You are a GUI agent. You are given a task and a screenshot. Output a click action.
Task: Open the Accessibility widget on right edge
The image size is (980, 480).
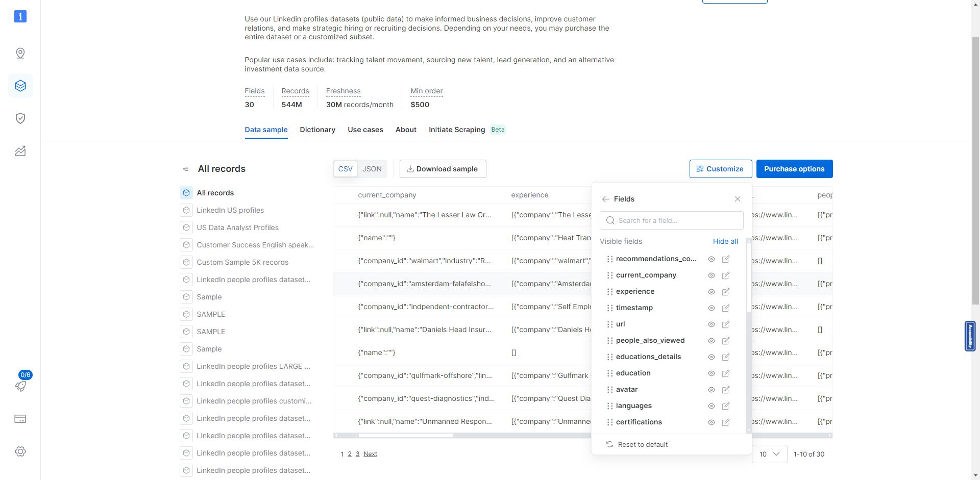pyautogui.click(x=970, y=336)
